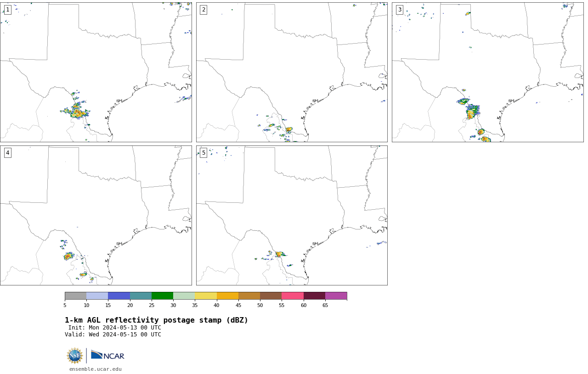Open ensemble member 2 reflectivity map
Screen dimensions: 588x374
click(292, 72)
